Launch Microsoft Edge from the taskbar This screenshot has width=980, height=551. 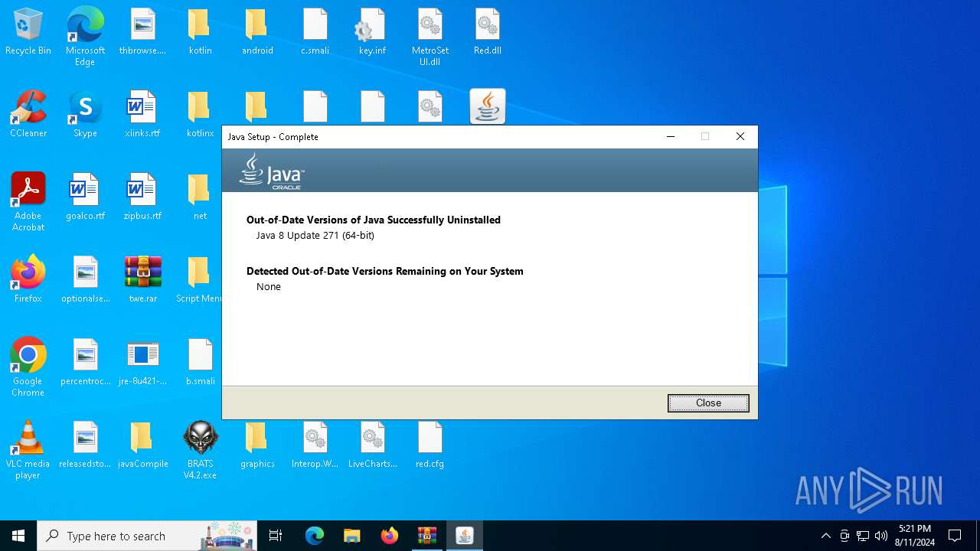click(315, 536)
